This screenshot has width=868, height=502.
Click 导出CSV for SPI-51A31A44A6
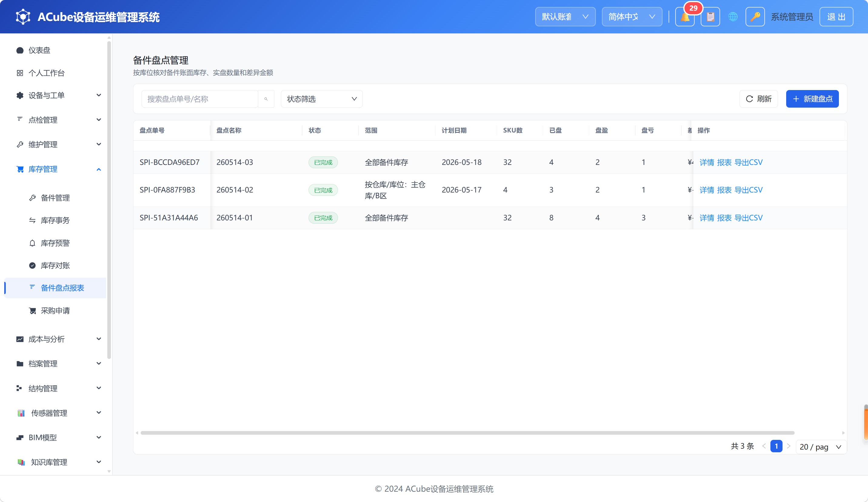pyautogui.click(x=749, y=218)
